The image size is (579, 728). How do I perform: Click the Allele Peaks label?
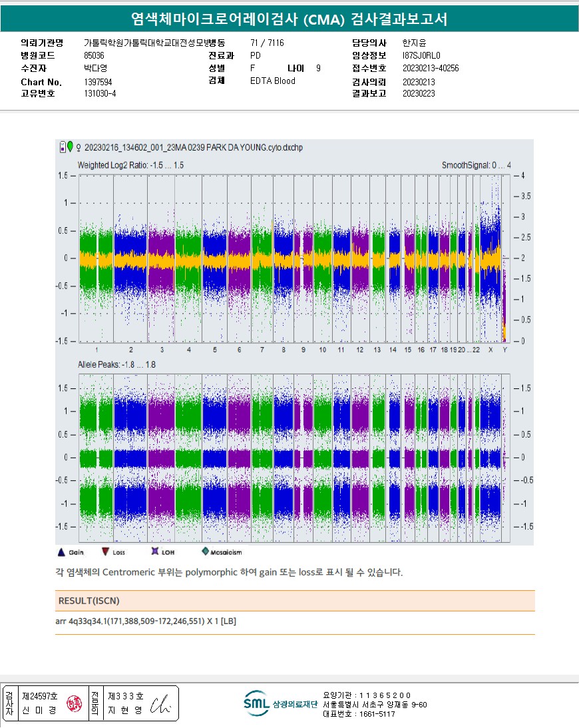point(116,364)
